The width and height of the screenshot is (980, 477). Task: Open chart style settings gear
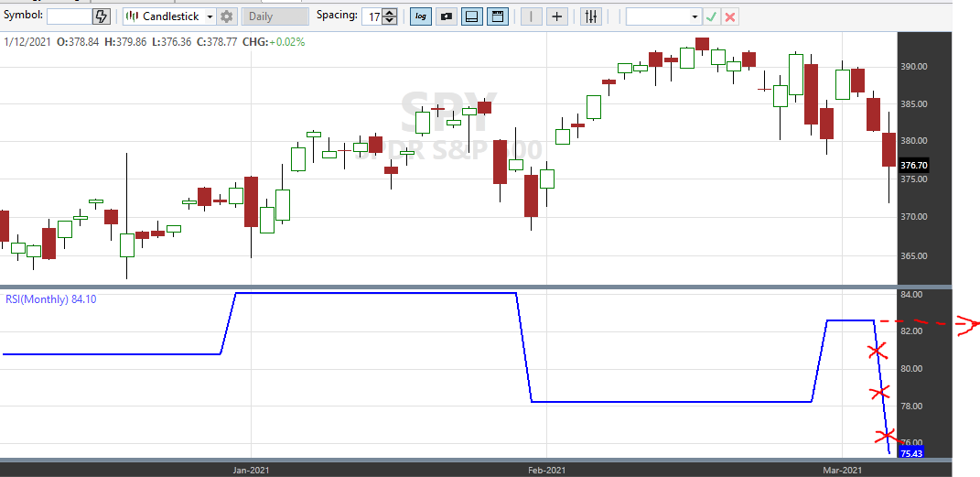coord(227,16)
